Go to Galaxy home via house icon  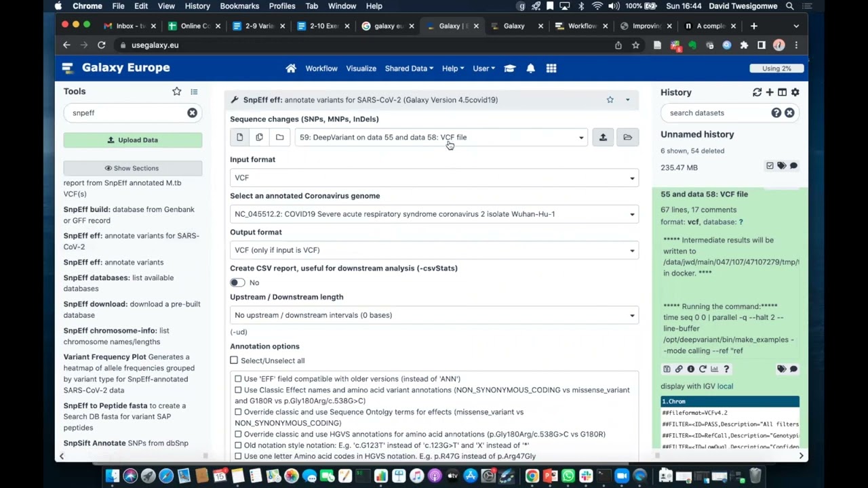[x=291, y=68]
